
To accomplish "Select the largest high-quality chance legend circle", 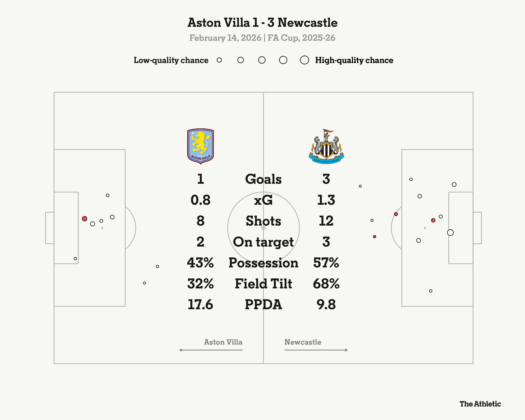I will [x=304, y=60].
